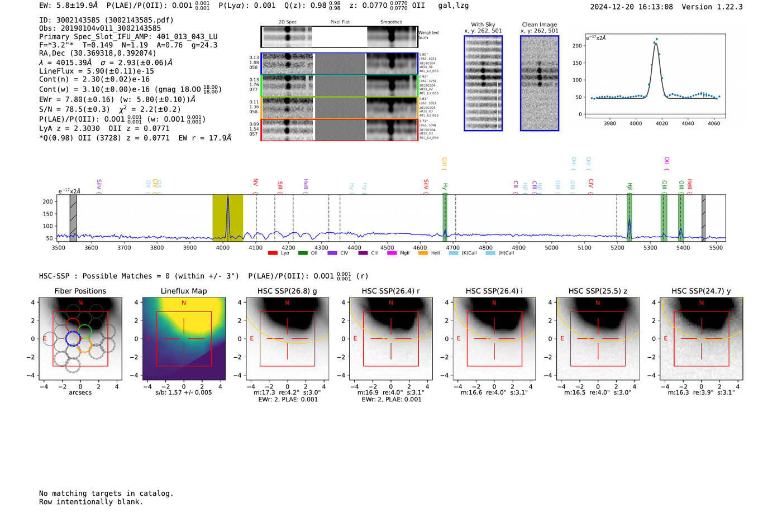Open the HSC SSP(24.7) y image
Image resolution: width=782 pixels, height=532 pixels.
pos(702,339)
